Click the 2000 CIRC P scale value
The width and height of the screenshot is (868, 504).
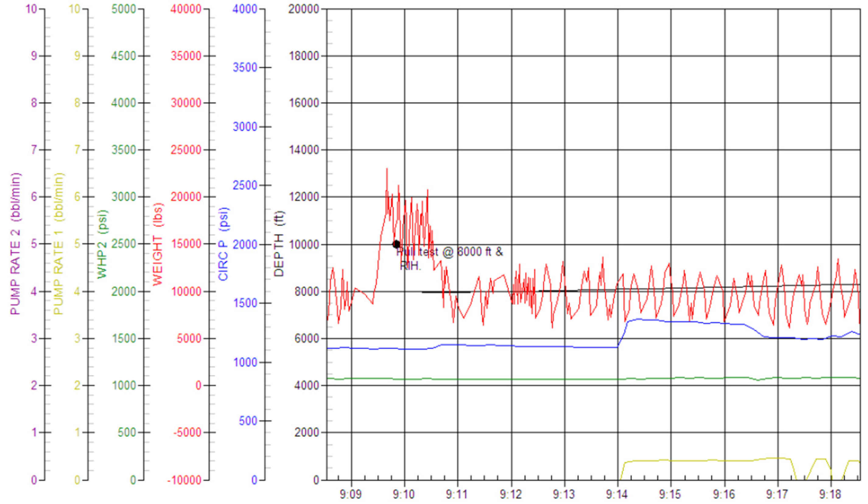coord(245,244)
